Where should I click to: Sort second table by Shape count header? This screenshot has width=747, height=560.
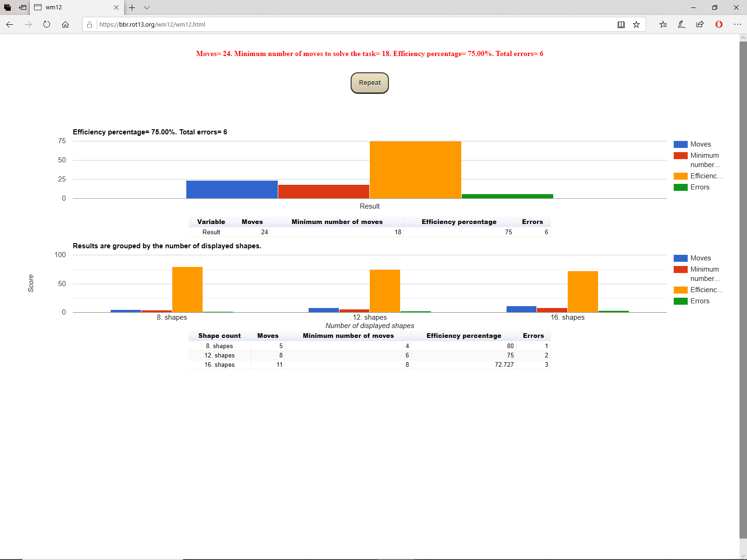point(219,336)
